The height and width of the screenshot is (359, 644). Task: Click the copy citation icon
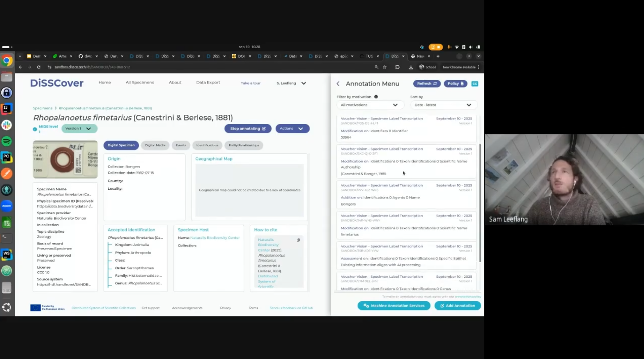tap(298, 240)
